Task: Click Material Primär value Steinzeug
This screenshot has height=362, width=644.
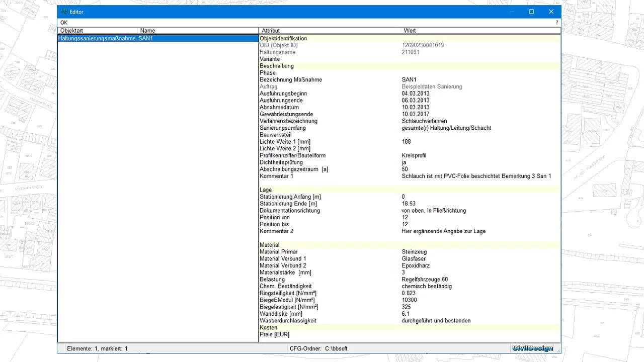Action: (x=414, y=252)
